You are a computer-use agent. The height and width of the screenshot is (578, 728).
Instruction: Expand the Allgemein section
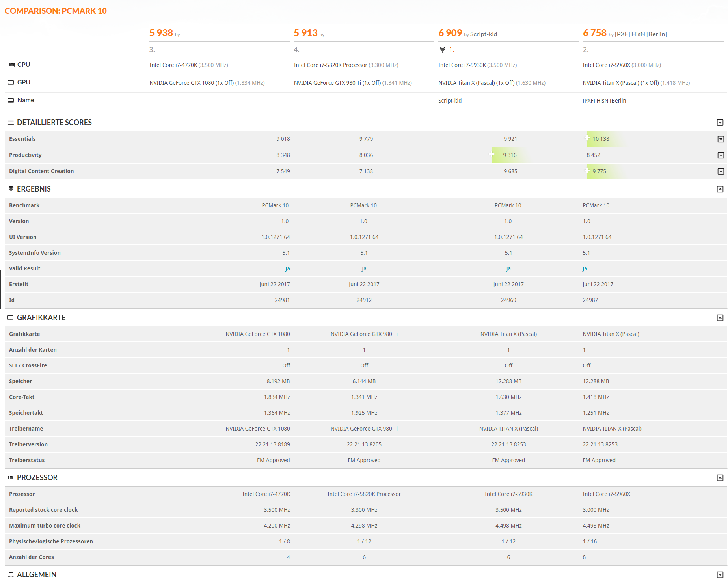click(720, 575)
